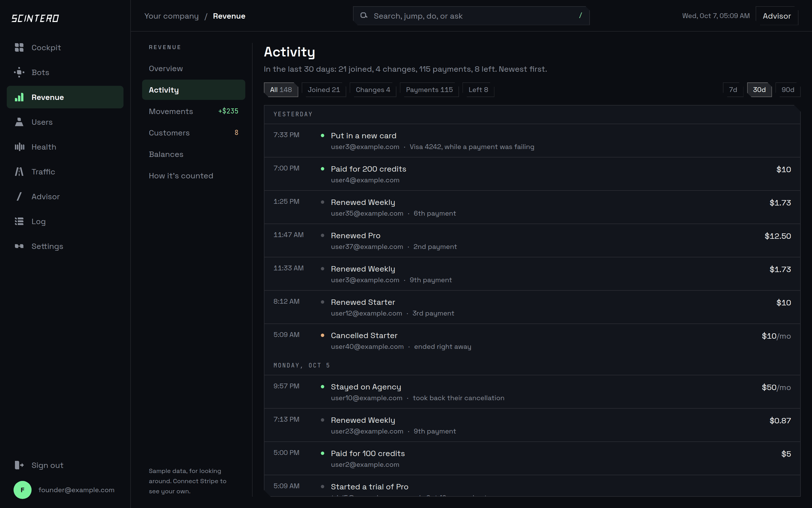The width and height of the screenshot is (812, 508).
Task: Filter activity by Changes 4
Action: (373, 90)
